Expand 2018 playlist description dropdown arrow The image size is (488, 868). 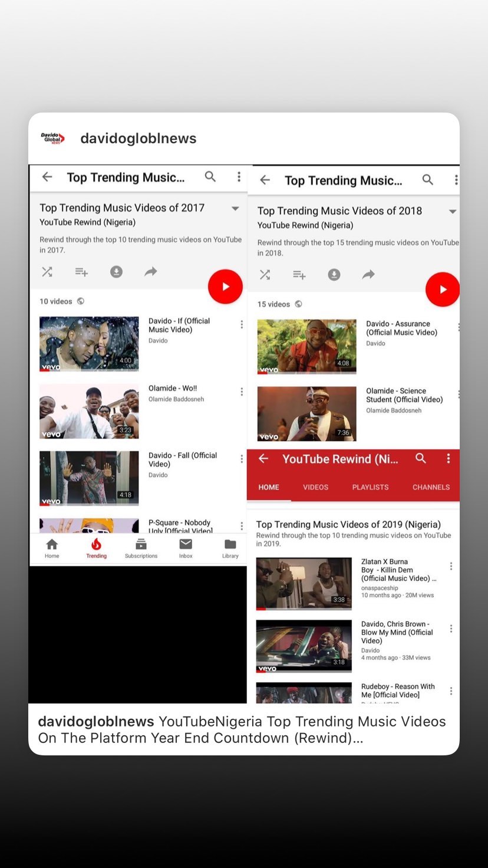coord(452,212)
